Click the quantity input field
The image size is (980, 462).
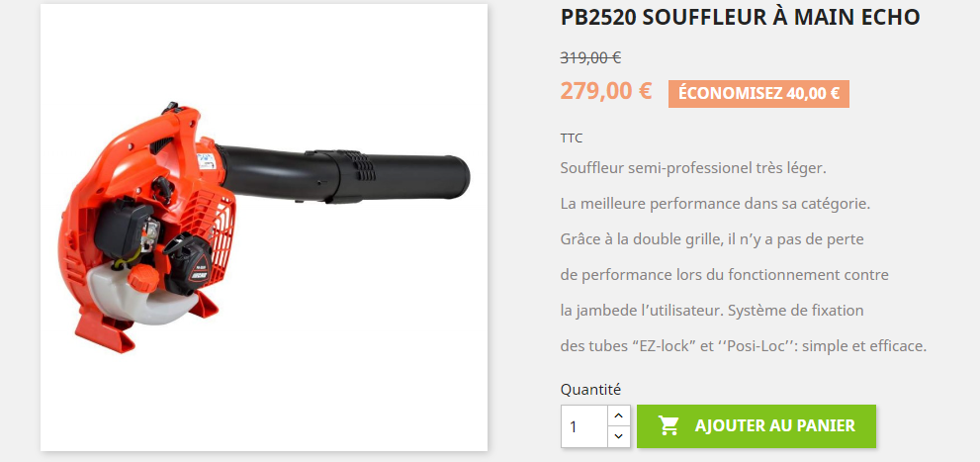(x=583, y=426)
